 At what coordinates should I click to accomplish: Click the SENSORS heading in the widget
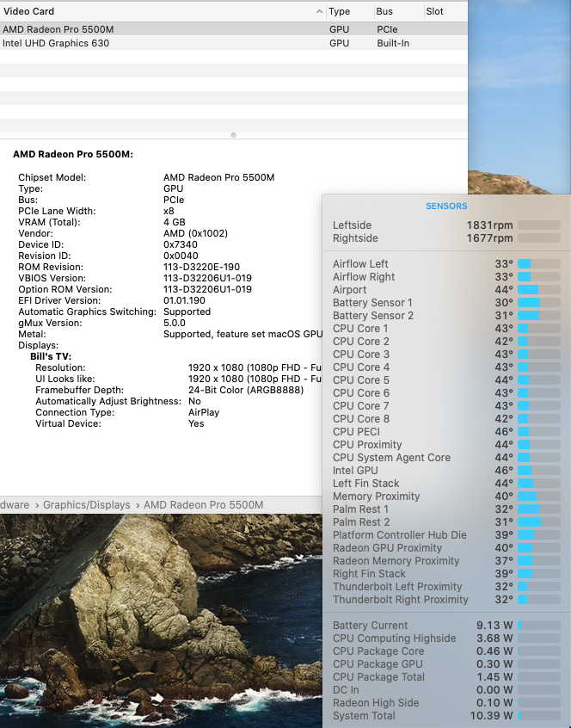[x=446, y=206]
